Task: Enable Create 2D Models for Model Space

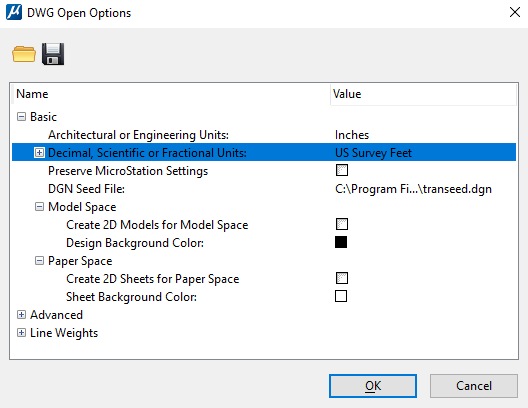Action: point(342,224)
